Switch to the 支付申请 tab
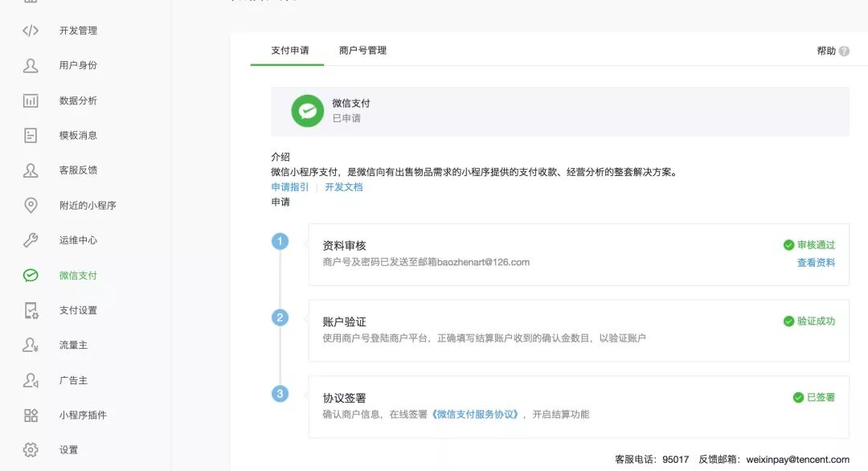 click(x=290, y=51)
